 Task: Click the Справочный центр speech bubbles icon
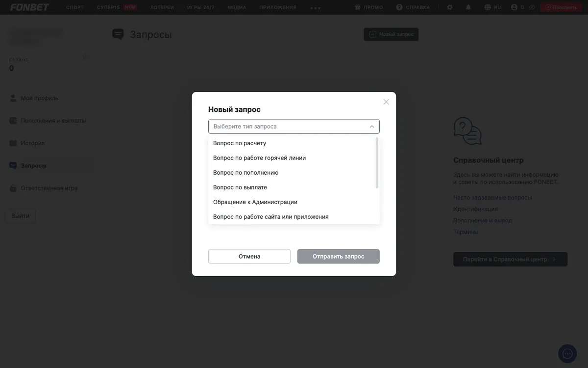(467, 131)
